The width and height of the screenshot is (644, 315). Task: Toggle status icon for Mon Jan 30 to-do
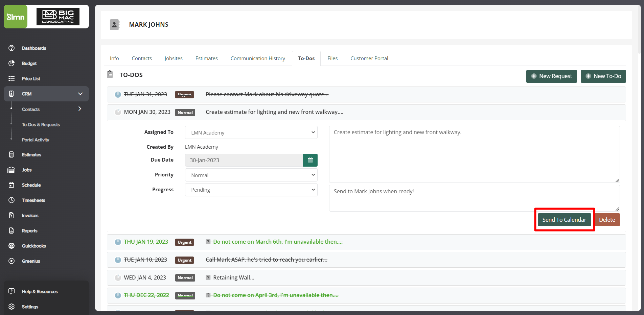coord(118,112)
